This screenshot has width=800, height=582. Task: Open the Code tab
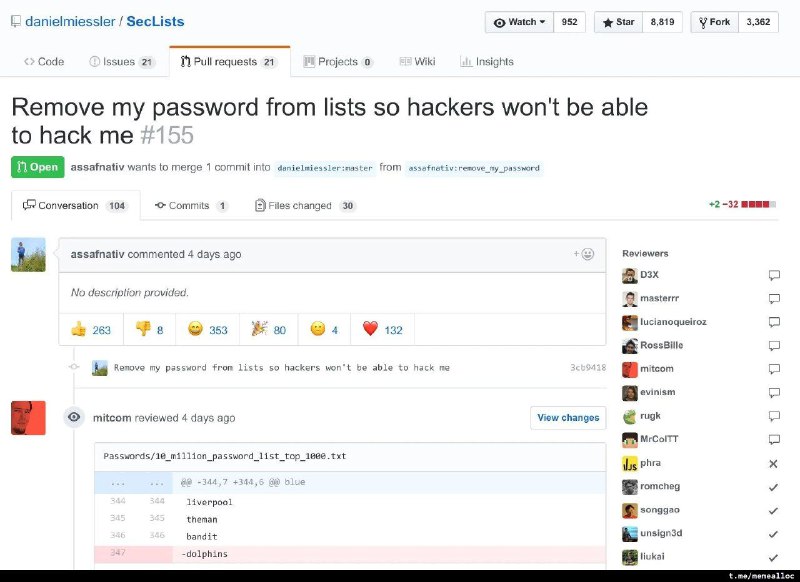[x=44, y=62]
